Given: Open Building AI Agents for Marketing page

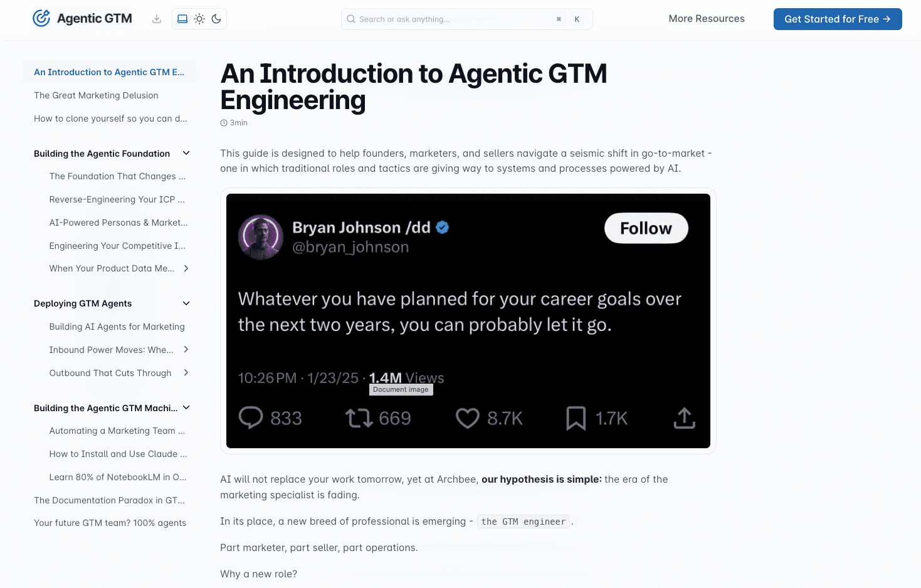Looking at the screenshot, I should tap(117, 327).
